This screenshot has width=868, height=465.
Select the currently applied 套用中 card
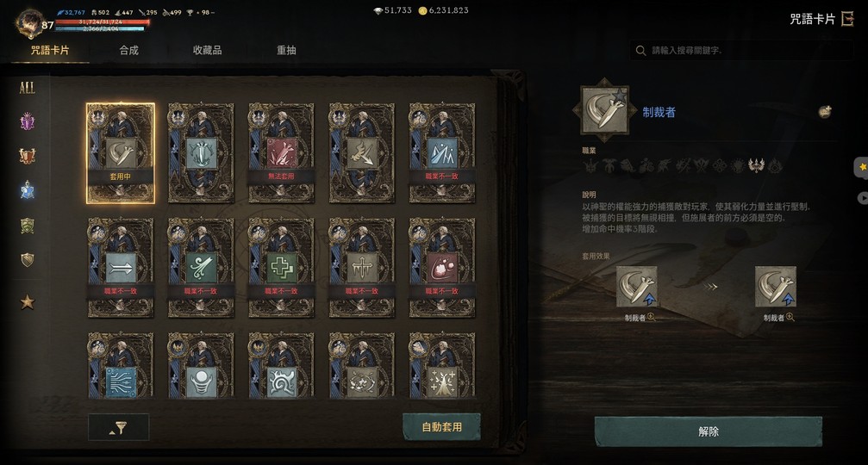click(x=121, y=152)
